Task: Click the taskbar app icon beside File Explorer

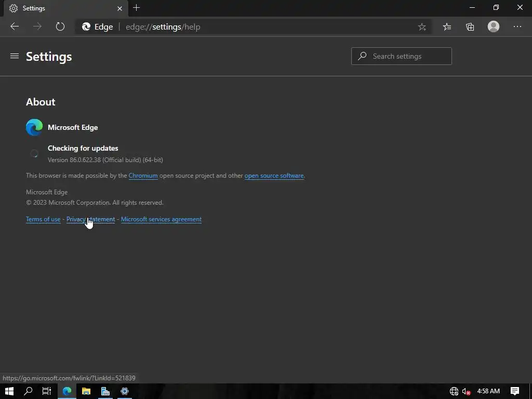Action: click(x=105, y=391)
